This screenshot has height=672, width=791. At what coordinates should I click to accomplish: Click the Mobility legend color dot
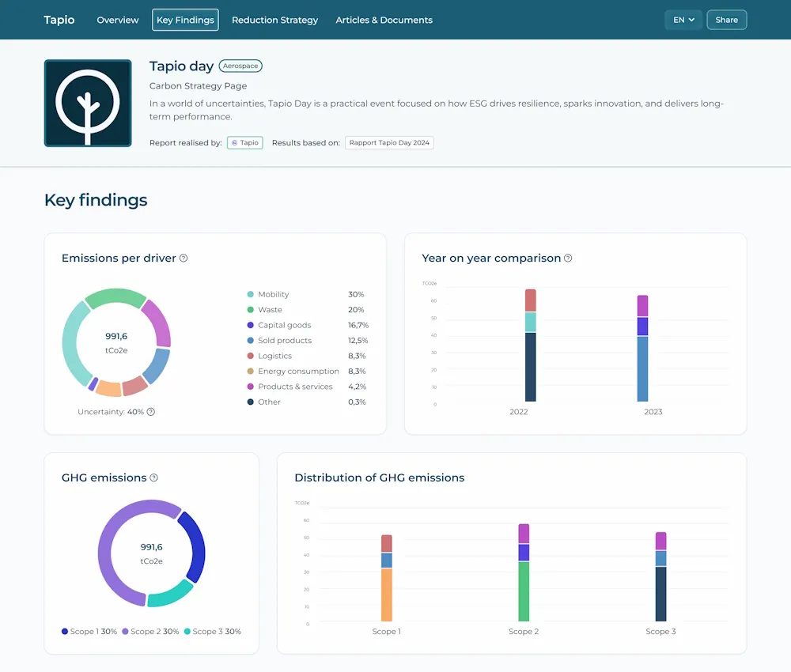click(250, 294)
